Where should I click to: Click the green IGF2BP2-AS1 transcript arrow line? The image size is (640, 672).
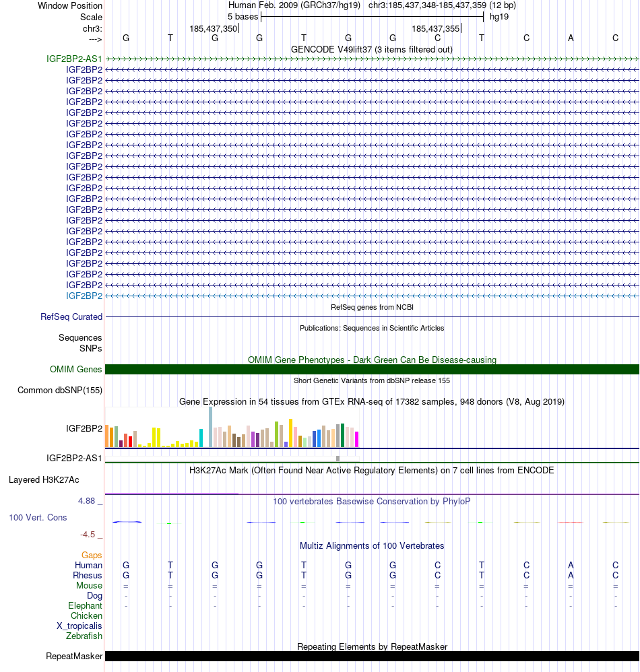tap(372, 59)
